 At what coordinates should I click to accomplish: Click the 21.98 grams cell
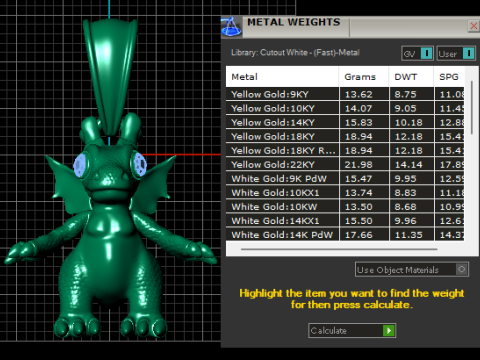(x=364, y=164)
